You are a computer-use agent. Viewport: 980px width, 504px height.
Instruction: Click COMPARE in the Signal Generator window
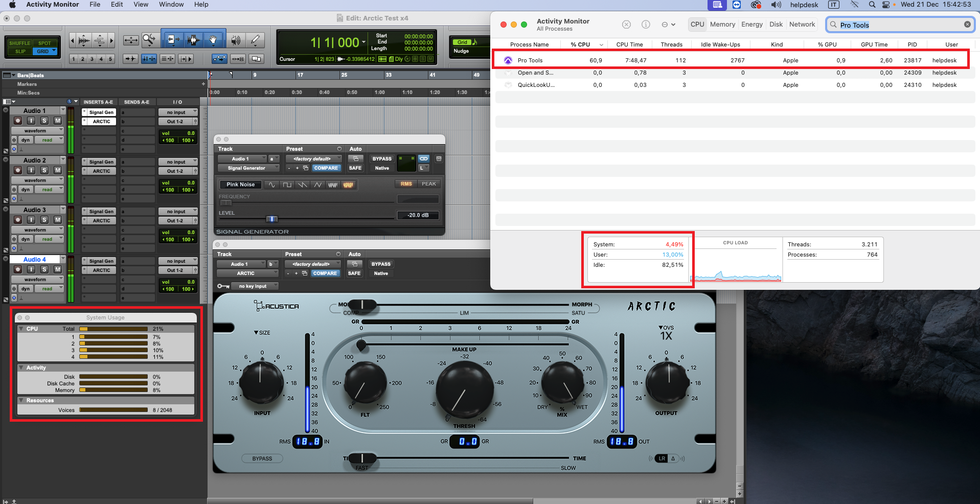click(x=326, y=168)
